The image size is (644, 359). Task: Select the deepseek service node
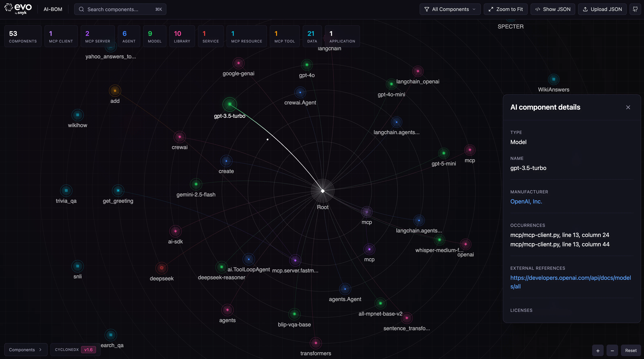(162, 268)
